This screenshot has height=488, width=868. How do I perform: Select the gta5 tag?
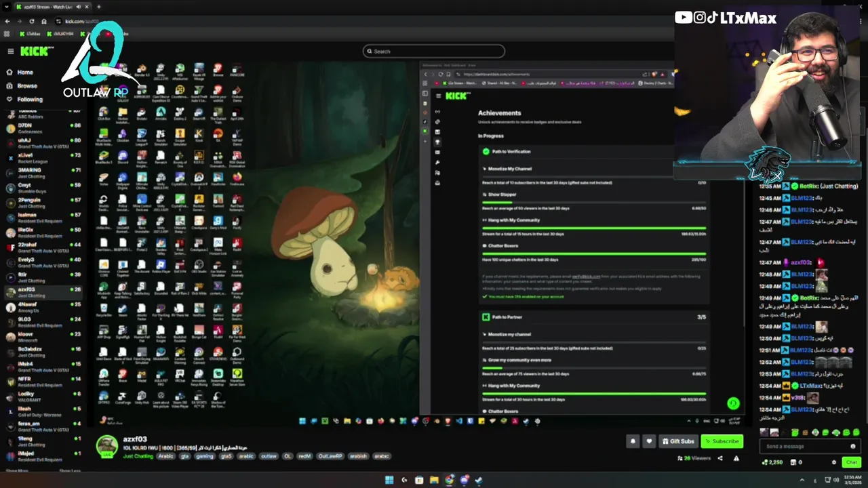point(226,456)
